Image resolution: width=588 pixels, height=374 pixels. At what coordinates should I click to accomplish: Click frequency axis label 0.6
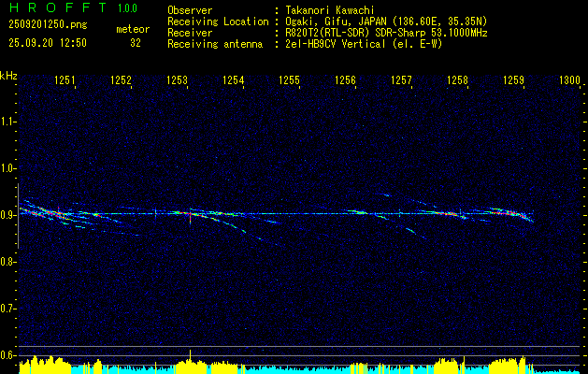pyautogui.click(x=8, y=355)
